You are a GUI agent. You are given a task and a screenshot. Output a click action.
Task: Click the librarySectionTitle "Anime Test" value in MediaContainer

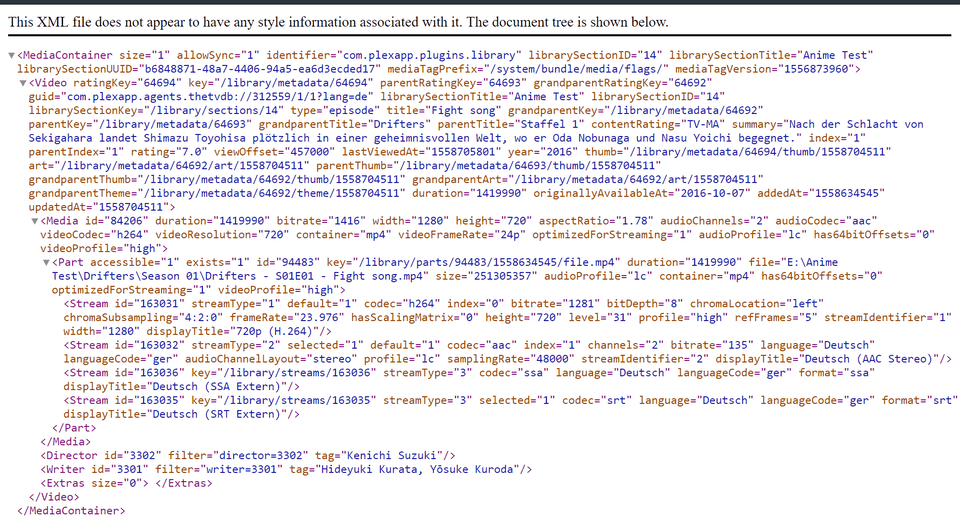pyautogui.click(x=837, y=55)
